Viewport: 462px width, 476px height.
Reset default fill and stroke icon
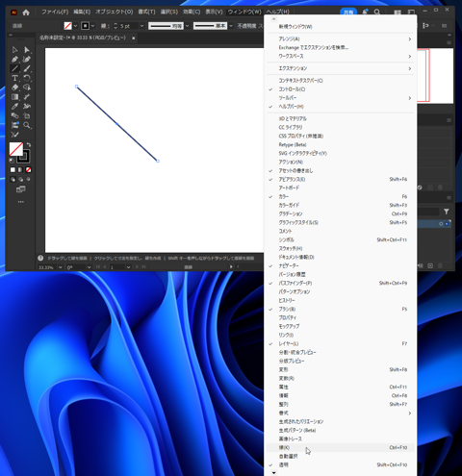point(12,161)
